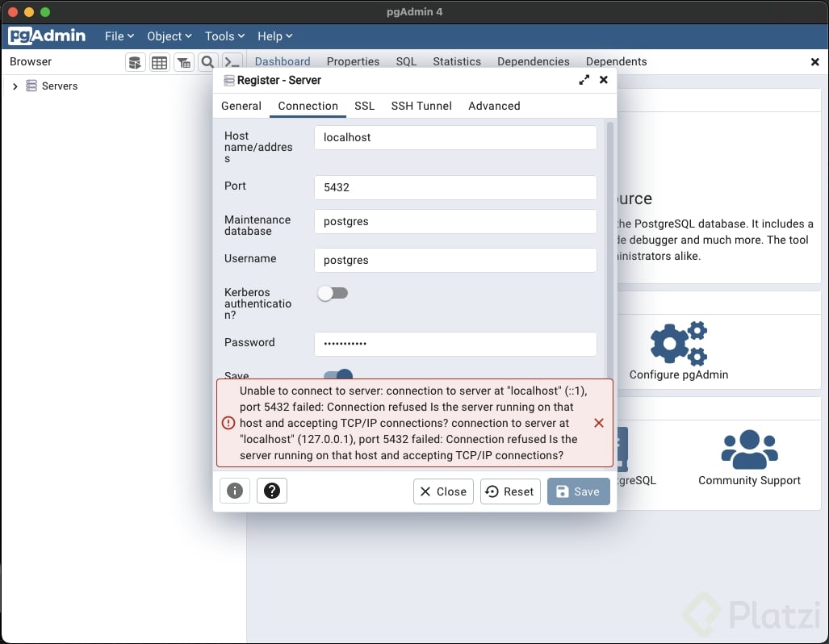Click the Close button in dialog footer
Screen dimensions: 829x644
(x=443, y=491)
